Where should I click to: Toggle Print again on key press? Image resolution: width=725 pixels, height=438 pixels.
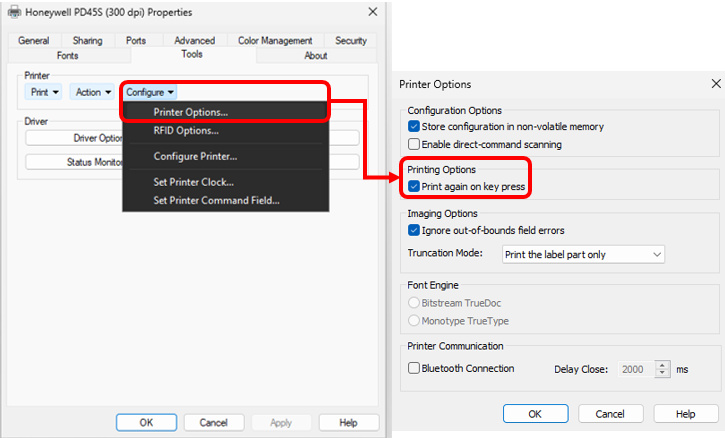tap(414, 186)
